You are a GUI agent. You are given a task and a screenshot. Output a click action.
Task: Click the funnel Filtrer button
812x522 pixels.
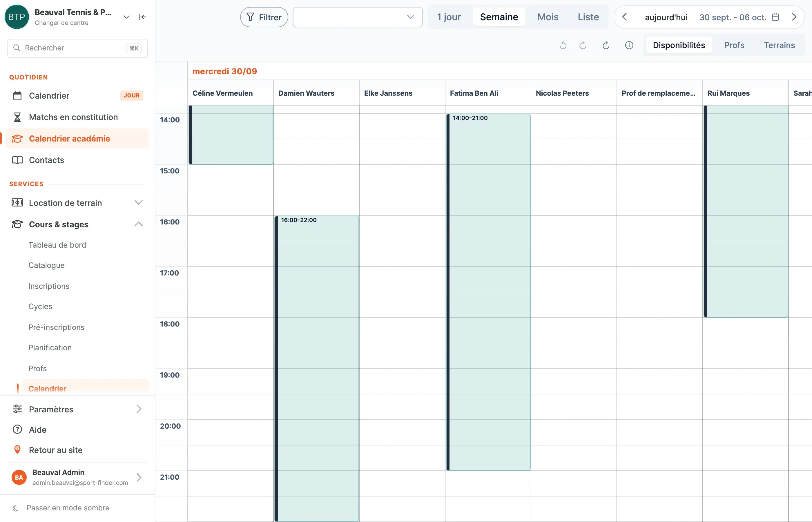(x=264, y=17)
